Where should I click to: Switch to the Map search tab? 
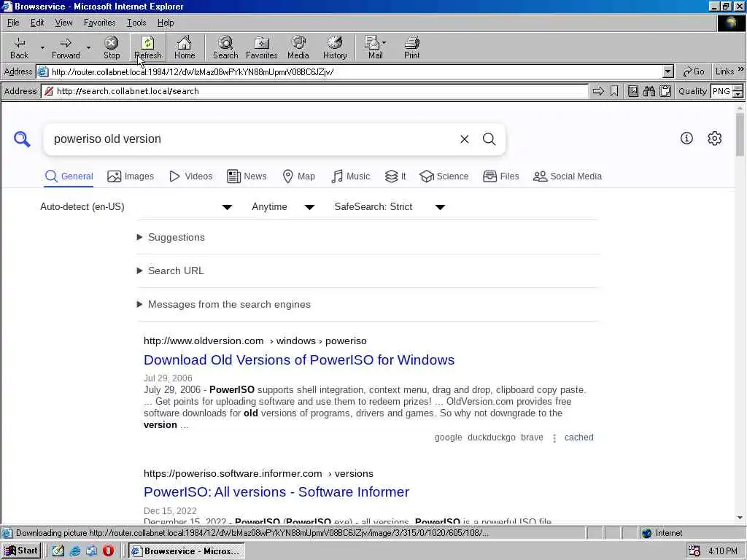pyautogui.click(x=298, y=176)
